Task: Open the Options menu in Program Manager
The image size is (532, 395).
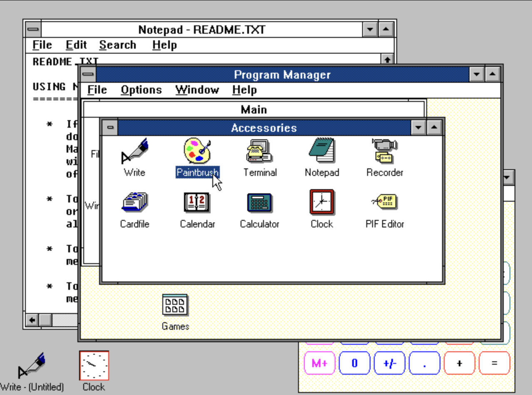Action: (x=142, y=90)
